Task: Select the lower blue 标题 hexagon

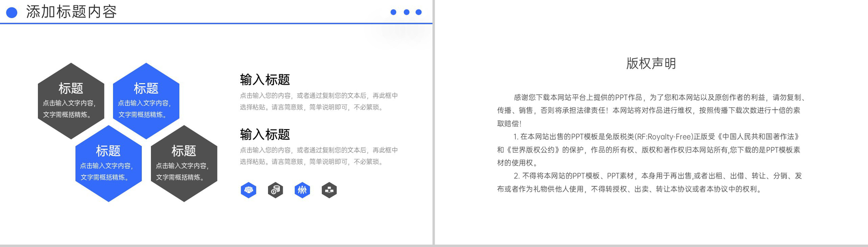Action: (x=108, y=163)
